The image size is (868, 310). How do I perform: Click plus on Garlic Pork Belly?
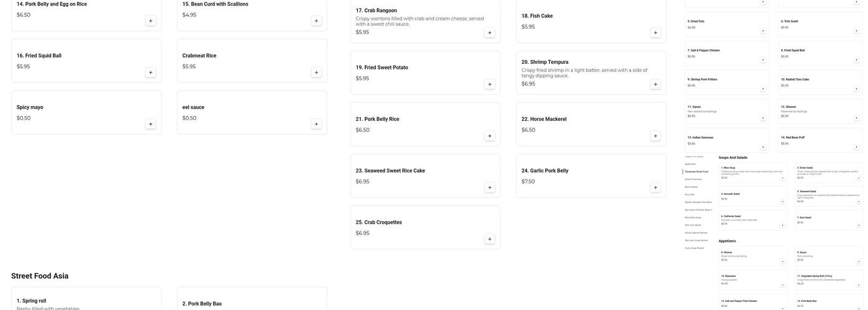coord(655,187)
